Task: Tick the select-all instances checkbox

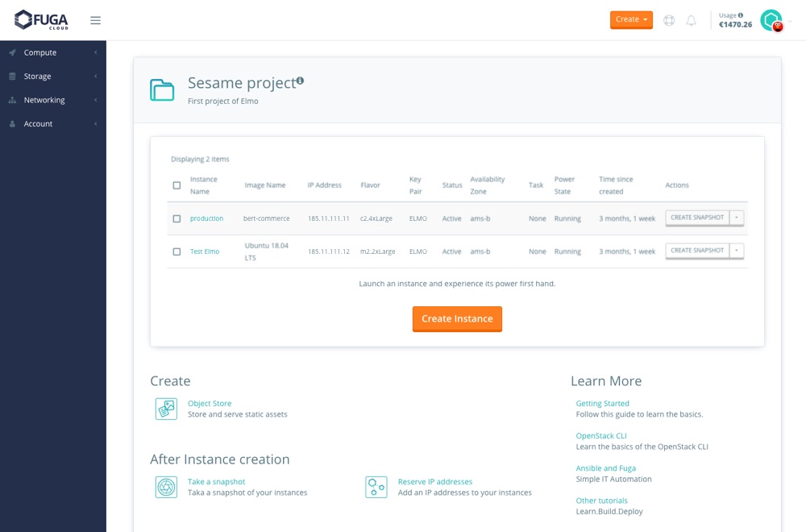Action: point(177,185)
